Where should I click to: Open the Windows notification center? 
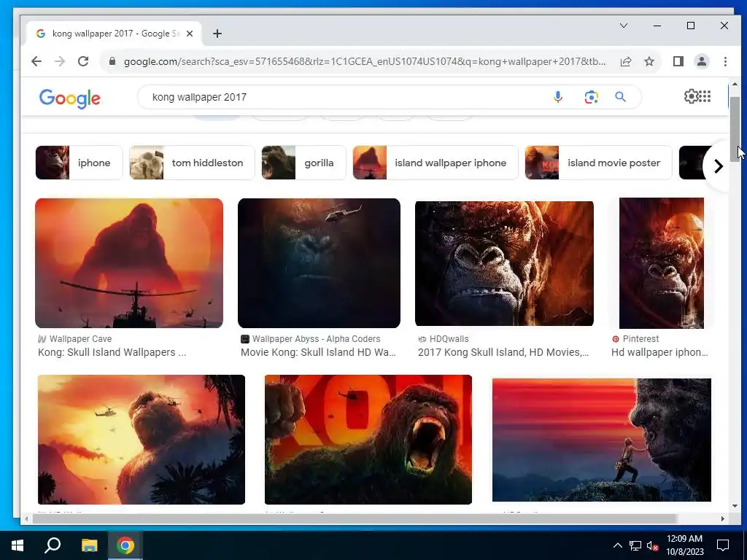[x=723, y=545]
